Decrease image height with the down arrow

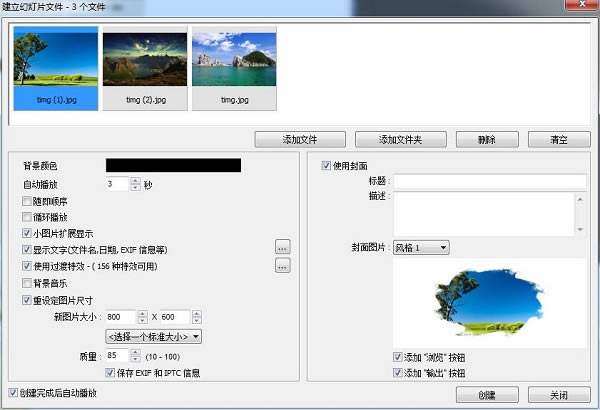point(197,320)
